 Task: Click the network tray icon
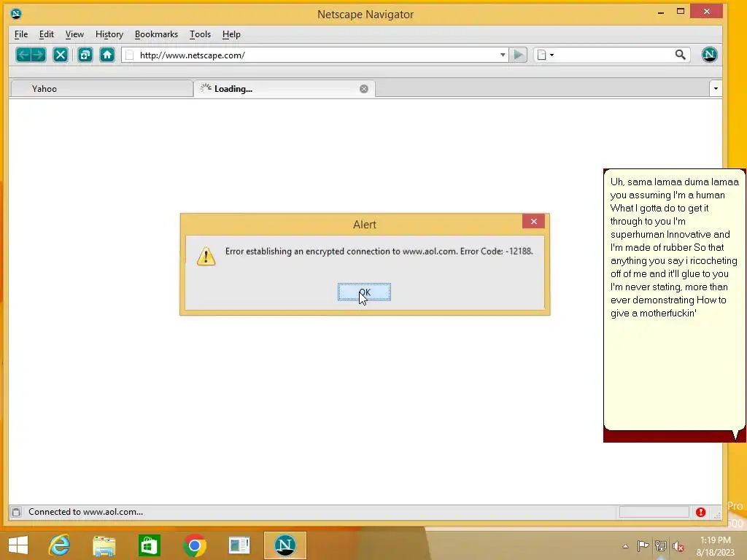tap(661, 545)
